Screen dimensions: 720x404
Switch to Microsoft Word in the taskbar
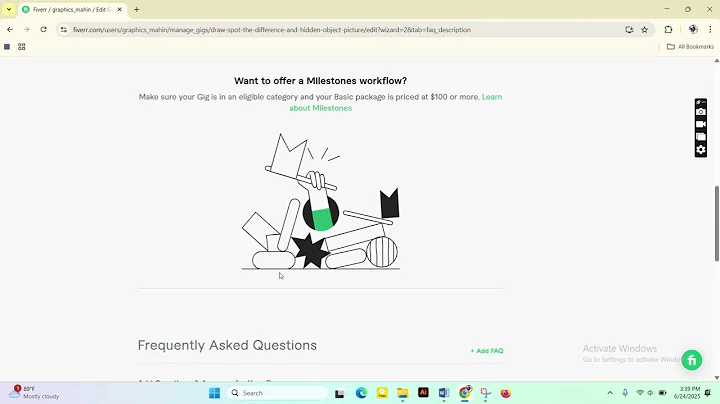[444, 393]
